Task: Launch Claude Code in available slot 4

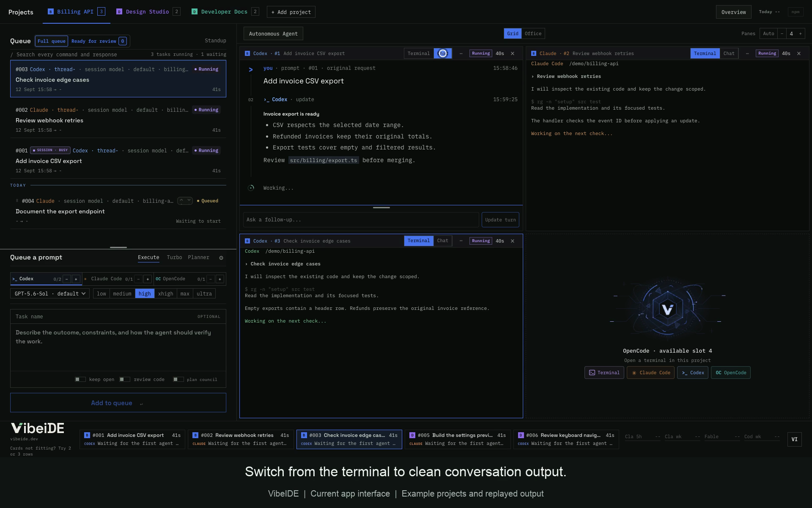Action: 650,373
